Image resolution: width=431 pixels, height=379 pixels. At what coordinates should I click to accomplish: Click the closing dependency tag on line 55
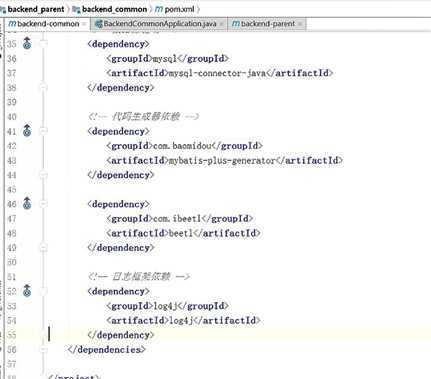point(121,335)
